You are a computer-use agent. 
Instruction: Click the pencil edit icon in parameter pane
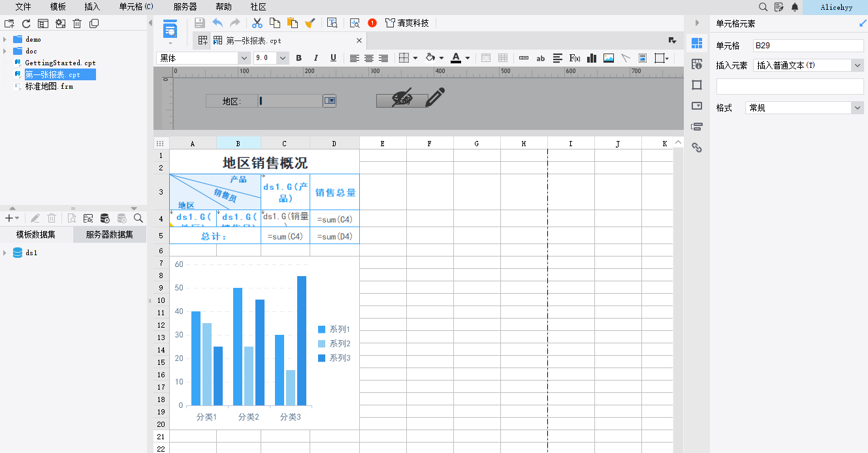435,97
